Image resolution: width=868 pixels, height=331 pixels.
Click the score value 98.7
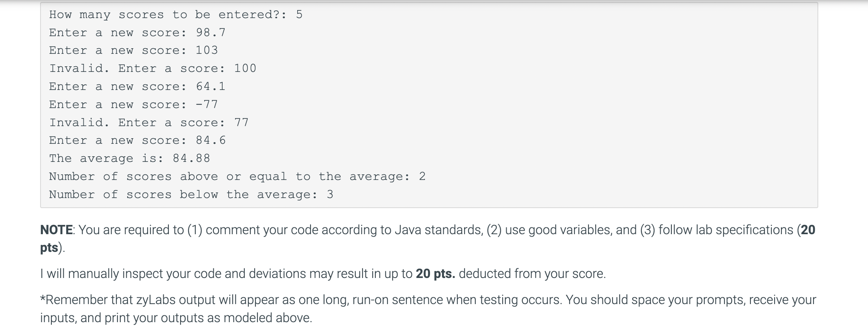(x=211, y=33)
